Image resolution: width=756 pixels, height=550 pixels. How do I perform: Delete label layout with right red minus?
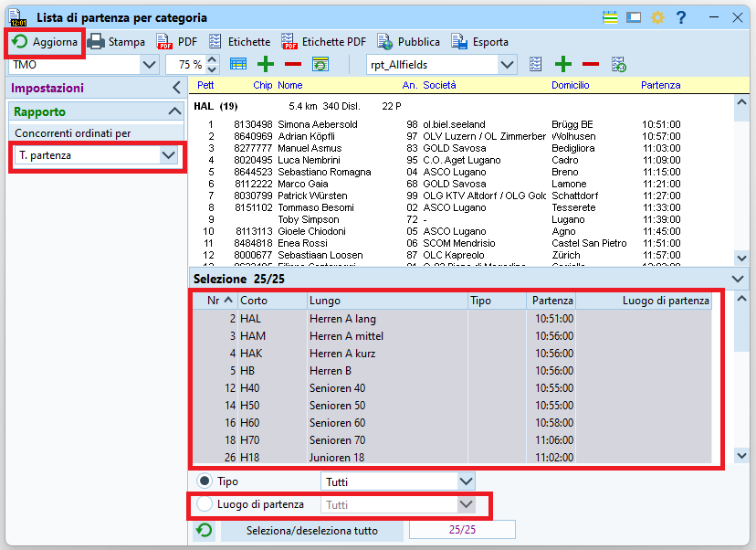pos(591,64)
